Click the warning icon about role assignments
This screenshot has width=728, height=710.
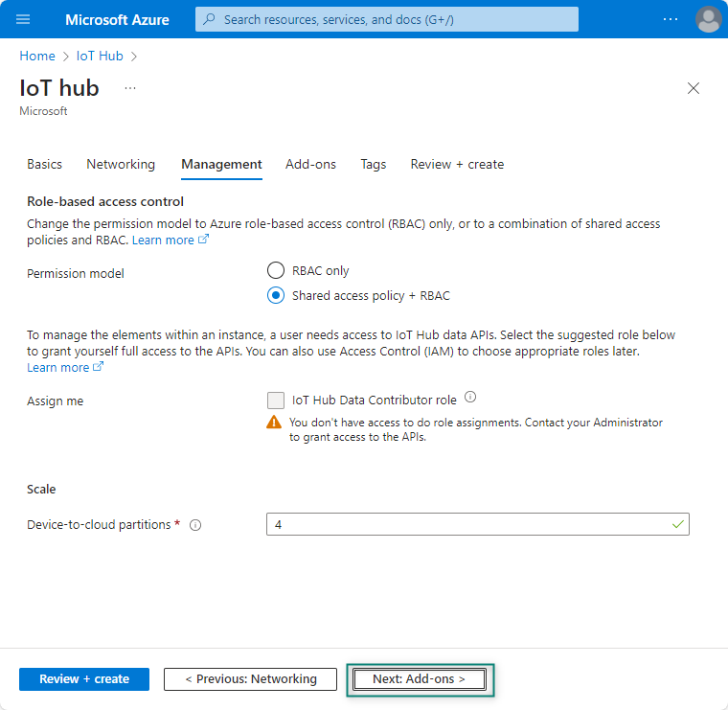[x=275, y=423]
